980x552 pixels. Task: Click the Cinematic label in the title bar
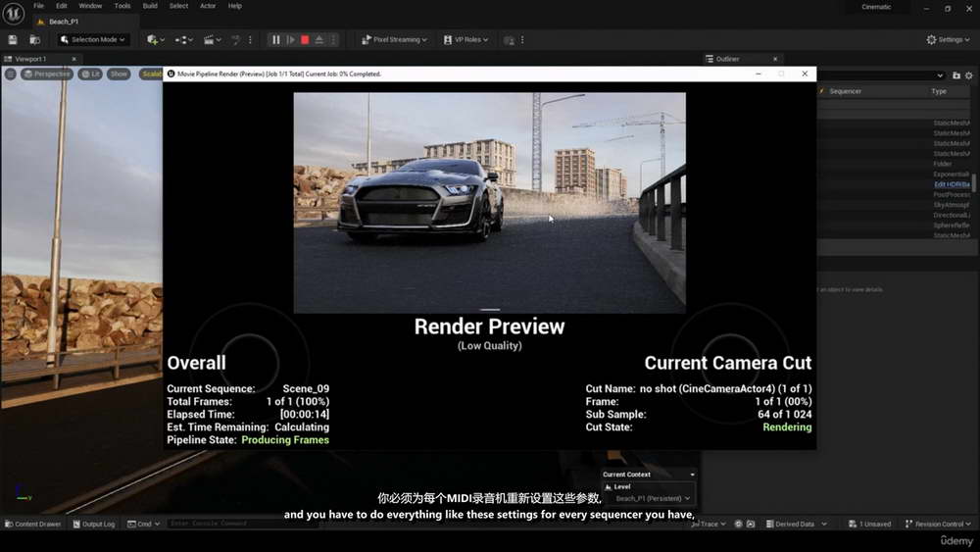pos(876,7)
